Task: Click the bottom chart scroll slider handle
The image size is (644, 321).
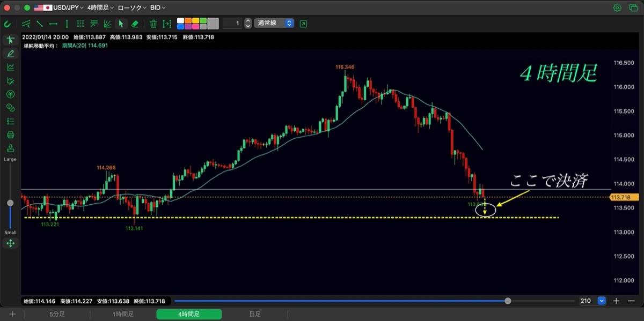Action: [508, 301]
